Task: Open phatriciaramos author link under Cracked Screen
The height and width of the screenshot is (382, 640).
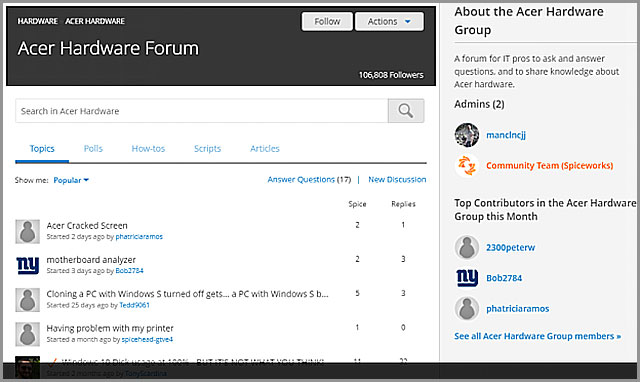Action: pyautogui.click(x=139, y=237)
